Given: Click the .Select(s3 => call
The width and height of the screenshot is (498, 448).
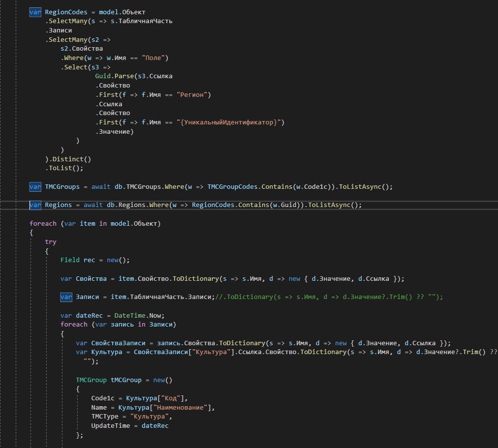Looking at the screenshot, I should point(86,67).
